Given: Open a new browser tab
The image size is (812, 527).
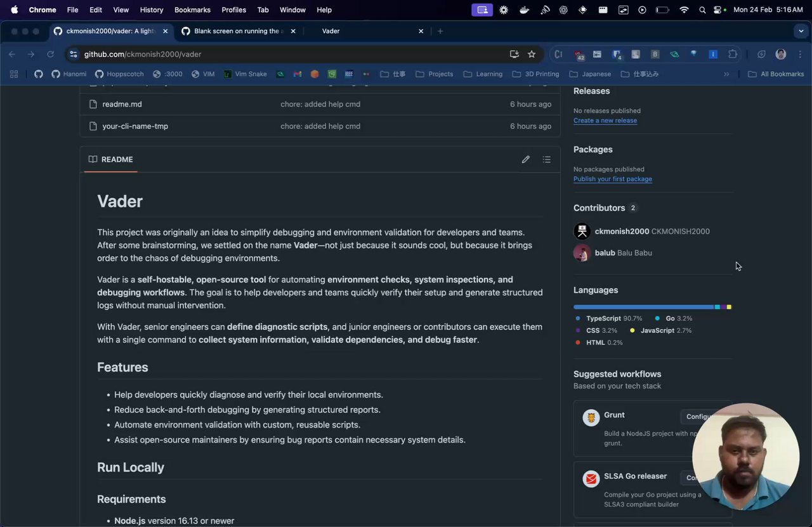Looking at the screenshot, I should point(440,31).
